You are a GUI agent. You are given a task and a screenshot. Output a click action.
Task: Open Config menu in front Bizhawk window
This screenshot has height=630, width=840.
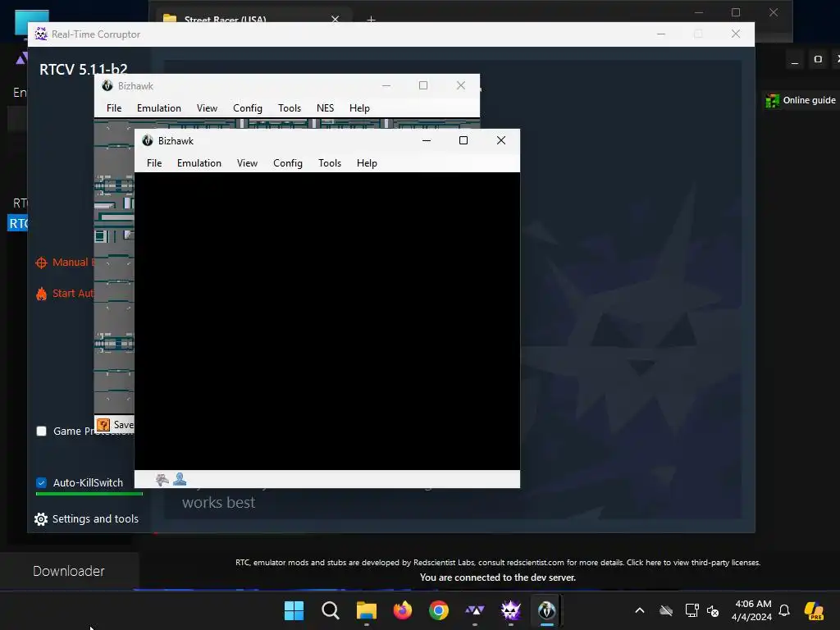coord(288,163)
